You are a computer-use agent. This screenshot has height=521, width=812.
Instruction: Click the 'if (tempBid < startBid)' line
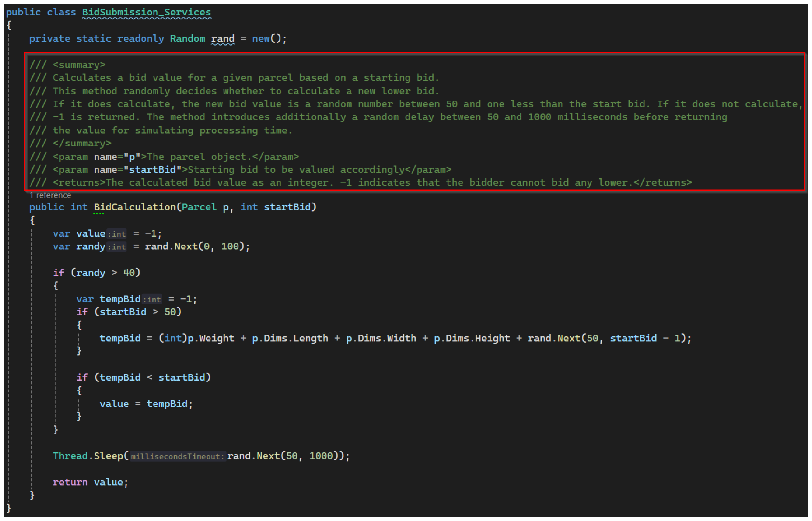tap(143, 377)
